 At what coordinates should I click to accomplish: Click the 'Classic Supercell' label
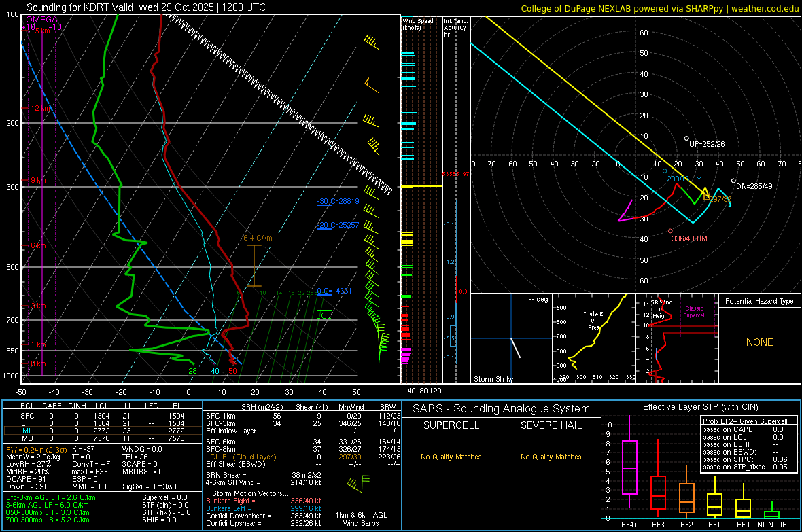695,312
